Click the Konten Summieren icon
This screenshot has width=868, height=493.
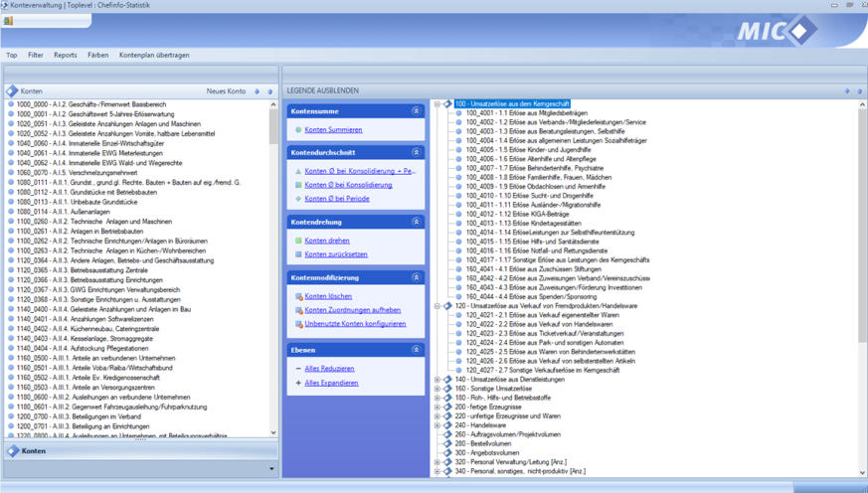coord(297,130)
